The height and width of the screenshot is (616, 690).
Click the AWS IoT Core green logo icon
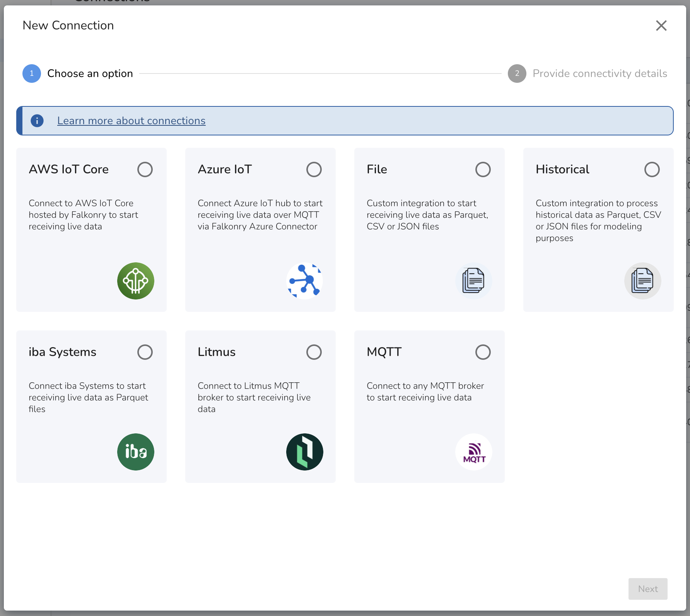(x=136, y=281)
